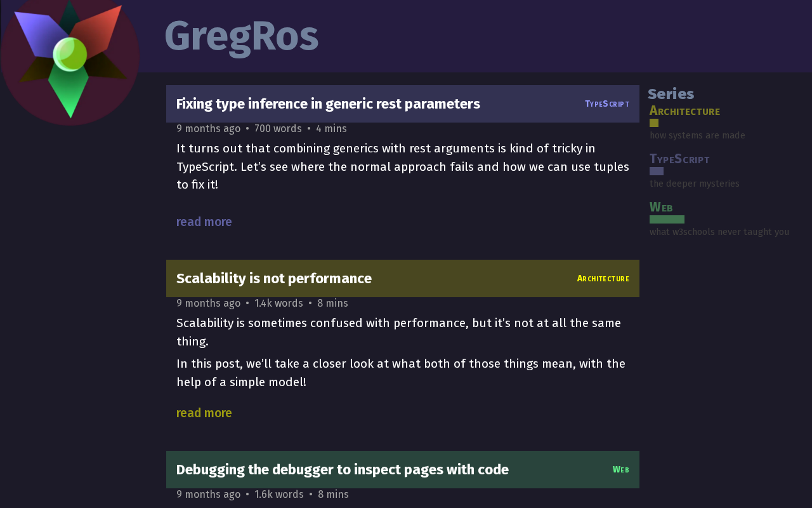Open the GregRos site title link
Image resolution: width=812 pixels, height=508 pixels.
click(241, 36)
